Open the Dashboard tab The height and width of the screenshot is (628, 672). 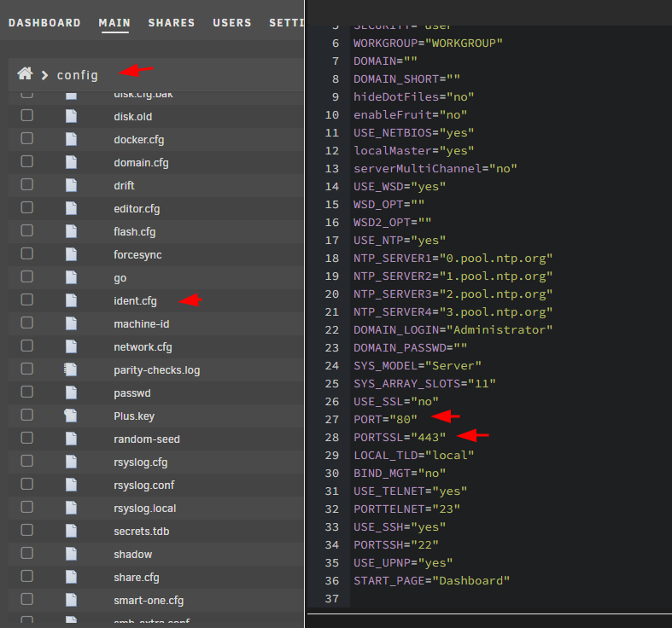(x=44, y=23)
